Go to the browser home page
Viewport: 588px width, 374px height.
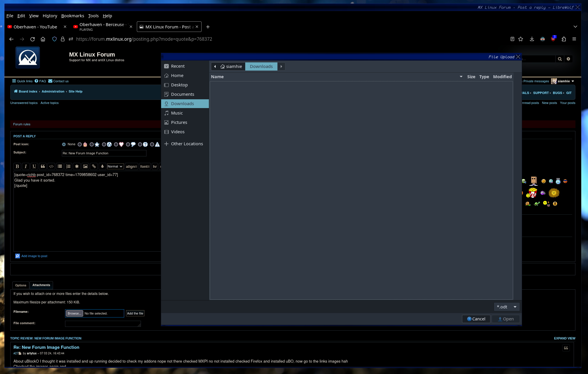[43, 39]
